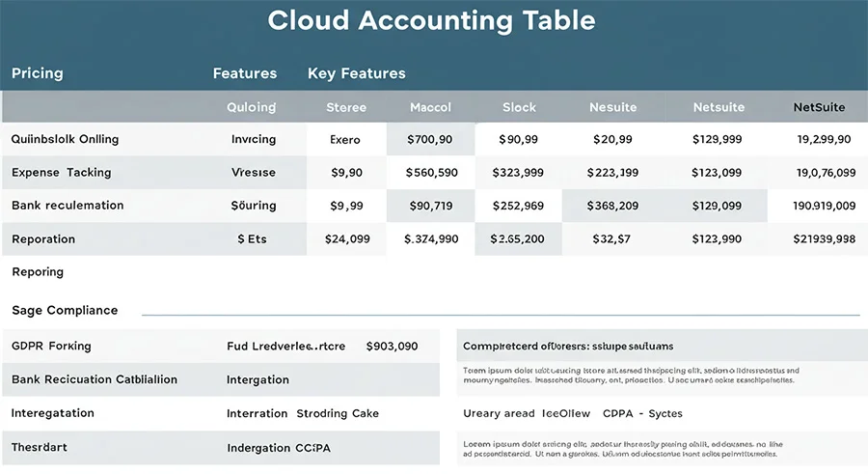This screenshot has width=868, height=474.
Task: Click the Slock column header
Action: (519, 107)
